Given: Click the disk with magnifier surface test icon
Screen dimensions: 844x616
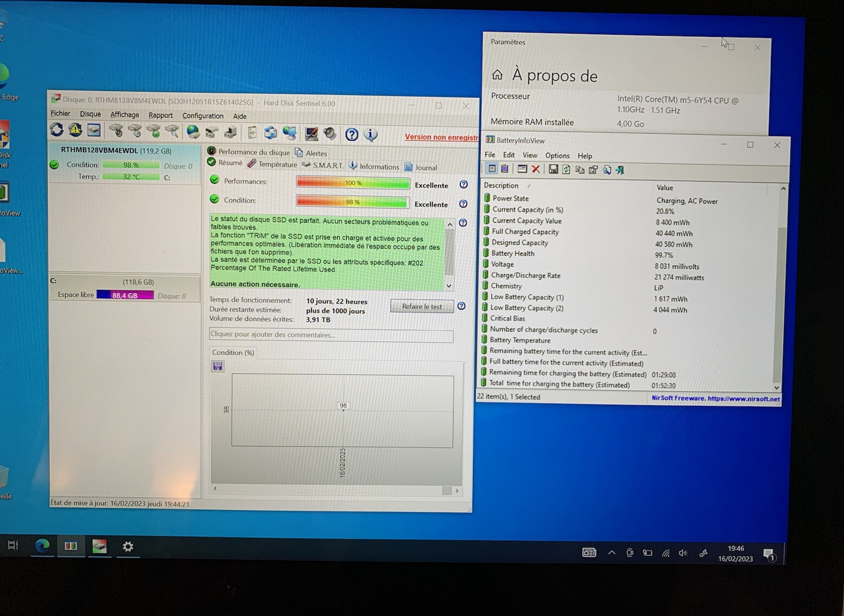Looking at the screenshot, I should coord(172,131).
